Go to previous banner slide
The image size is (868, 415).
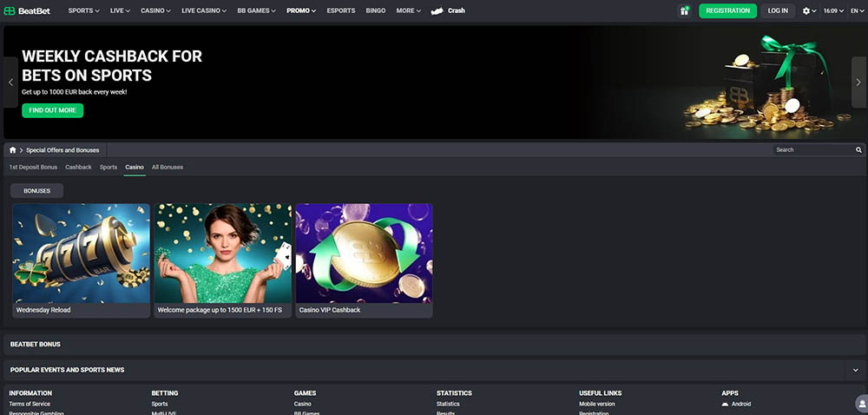point(10,82)
